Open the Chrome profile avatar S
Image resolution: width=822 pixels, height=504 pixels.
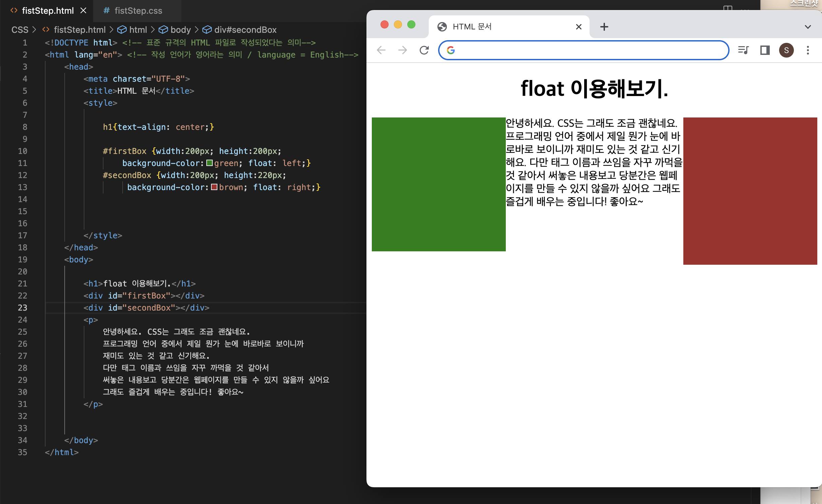[786, 50]
